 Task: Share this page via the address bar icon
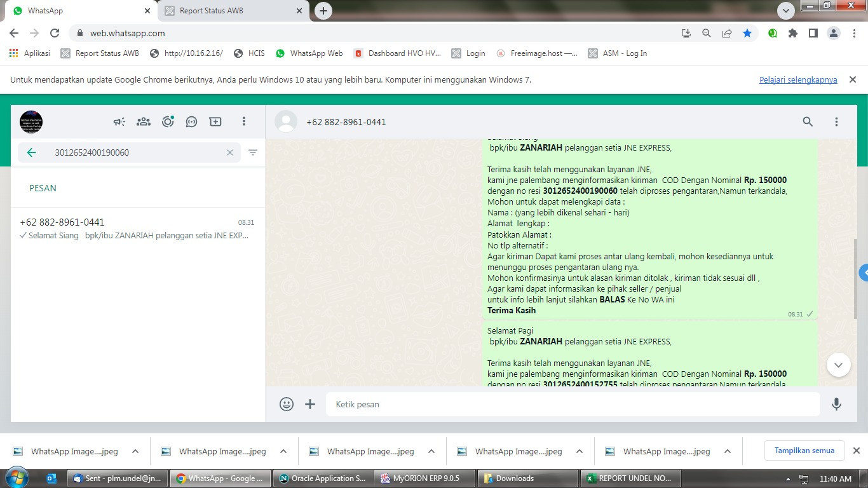coord(727,33)
